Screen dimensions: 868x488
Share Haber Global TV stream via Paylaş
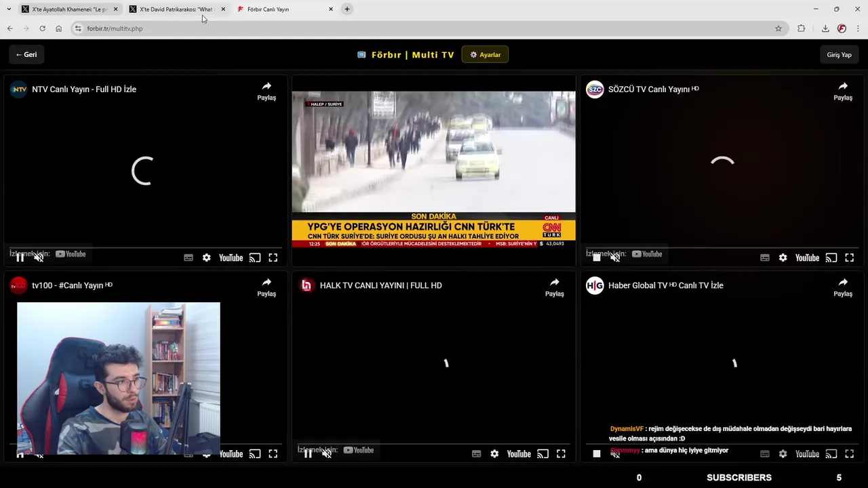843,287
